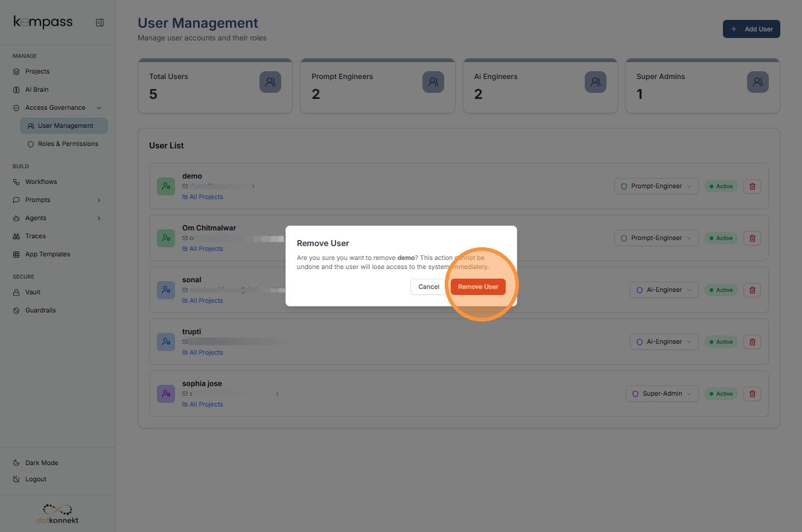Open role dropdown for trupti
802x532 pixels.
coord(664,341)
